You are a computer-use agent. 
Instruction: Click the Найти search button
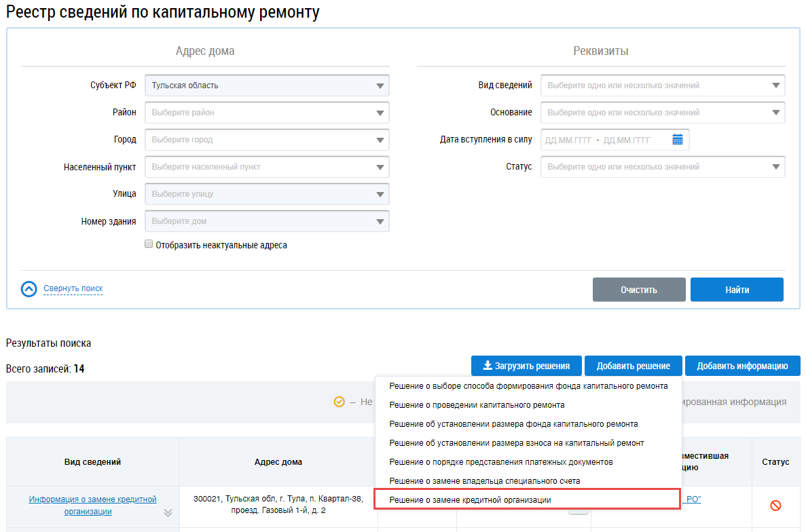pyautogui.click(x=737, y=290)
